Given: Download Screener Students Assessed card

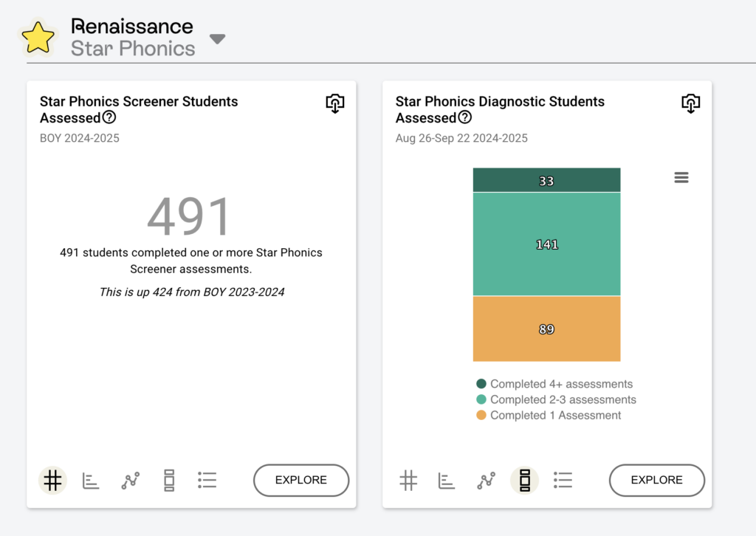Looking at the screenshot, I should [335, 103].
